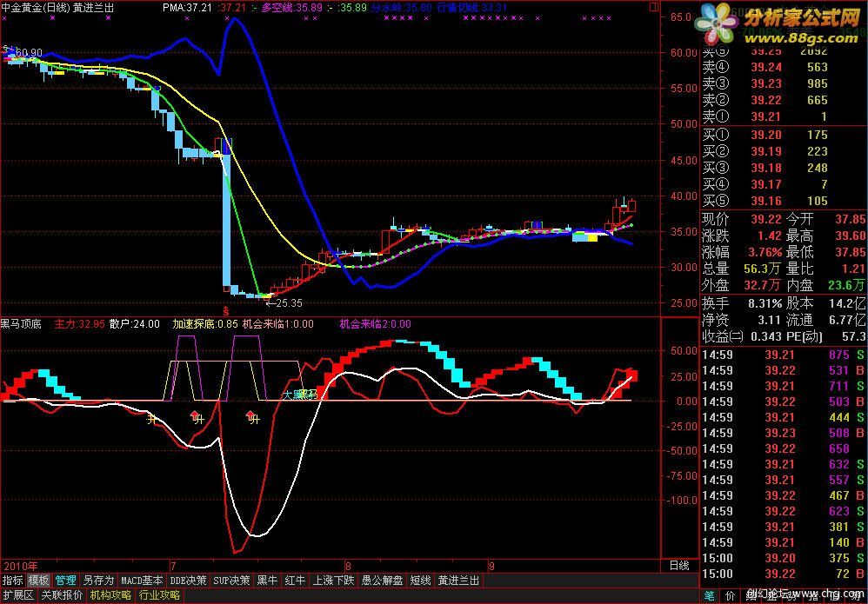Click the red $ marker under the crash candle
This screenshot has height=604, width=868.
coord(225,309)
